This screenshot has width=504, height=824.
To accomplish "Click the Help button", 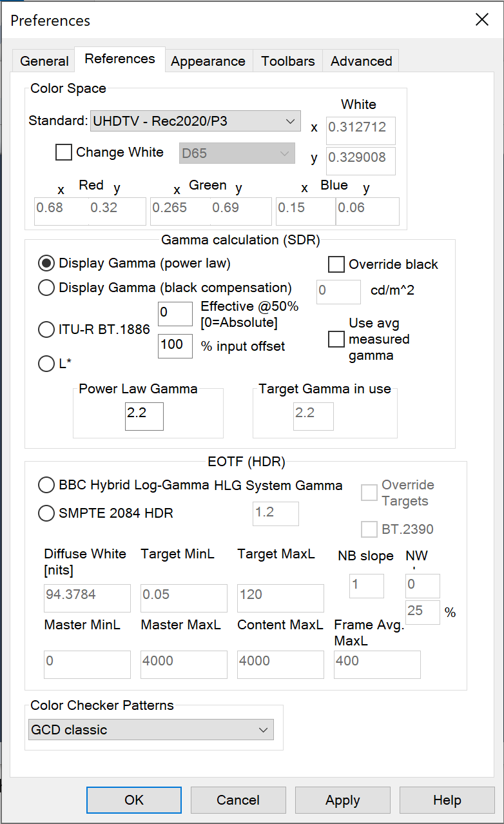I will coord(447,799).
